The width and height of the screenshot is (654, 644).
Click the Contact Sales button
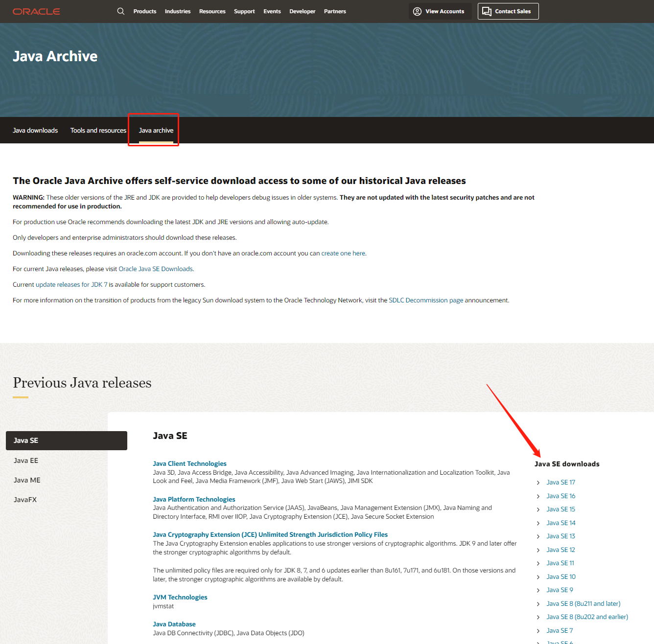pos(508,11)
